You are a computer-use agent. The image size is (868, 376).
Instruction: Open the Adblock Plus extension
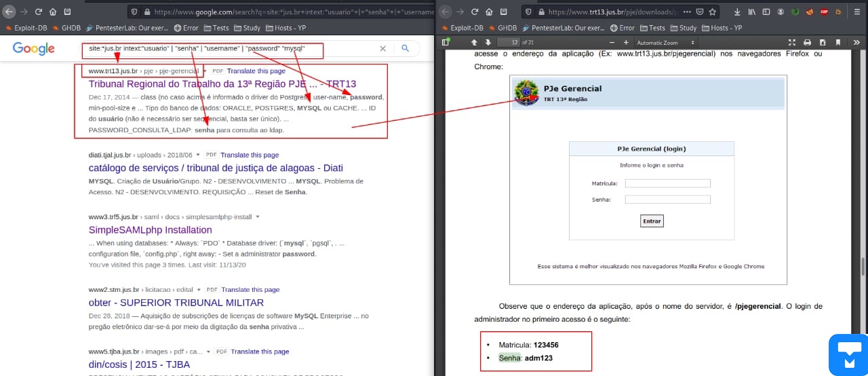tap(825, 12)
